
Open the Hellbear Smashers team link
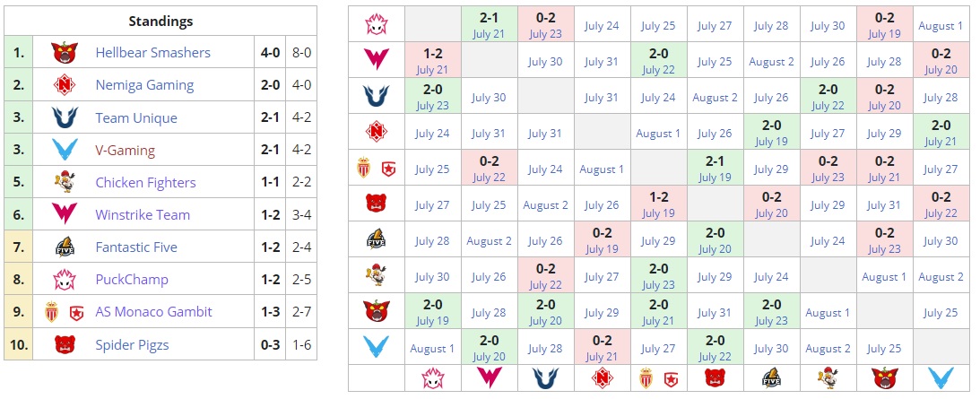click(x=152, y=53)
